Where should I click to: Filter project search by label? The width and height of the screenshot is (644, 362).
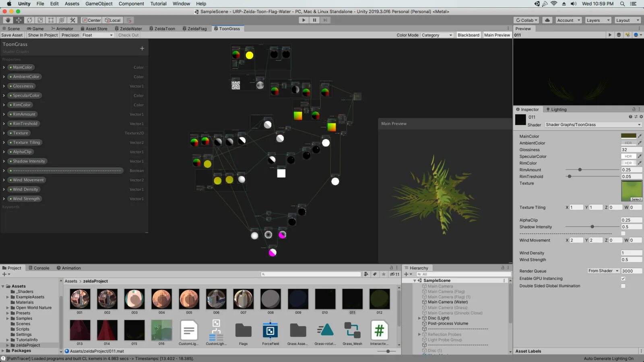[x=375, y=274]
